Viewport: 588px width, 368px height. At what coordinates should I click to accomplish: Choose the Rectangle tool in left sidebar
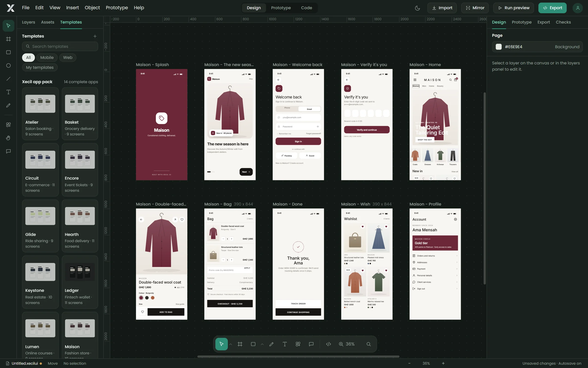tap(8, 52)
